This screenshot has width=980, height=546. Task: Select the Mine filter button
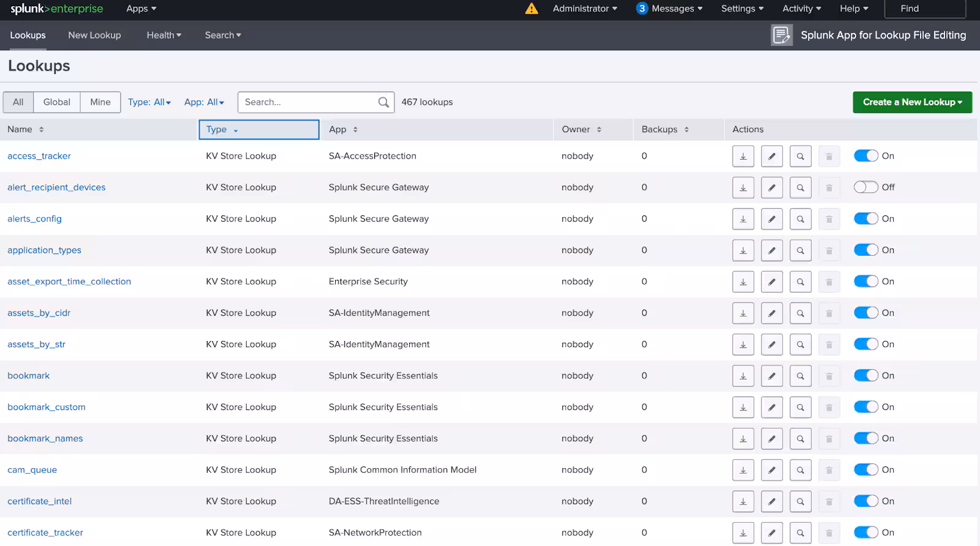click(x=100, y=102)
